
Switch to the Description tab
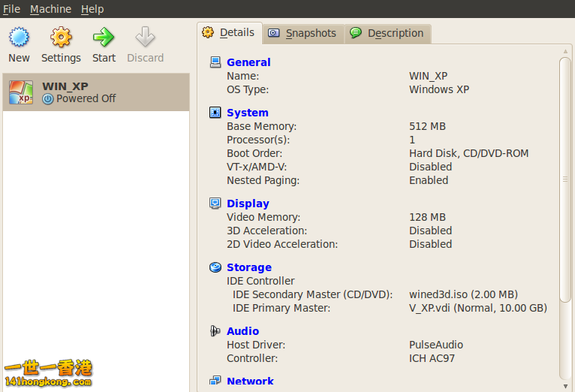[x=387, y=33]
